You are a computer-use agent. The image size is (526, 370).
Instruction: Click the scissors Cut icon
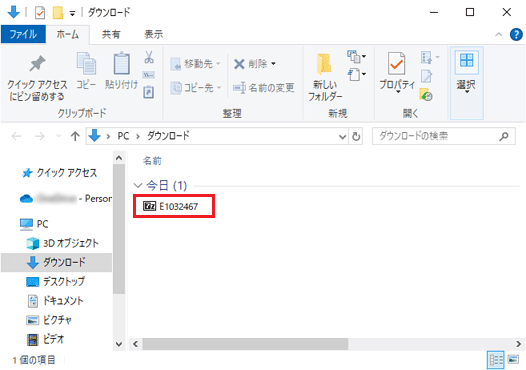(149, 57)
